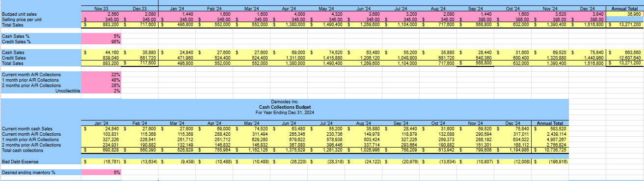Click the 'Uncollectible' label

[68, 91]
